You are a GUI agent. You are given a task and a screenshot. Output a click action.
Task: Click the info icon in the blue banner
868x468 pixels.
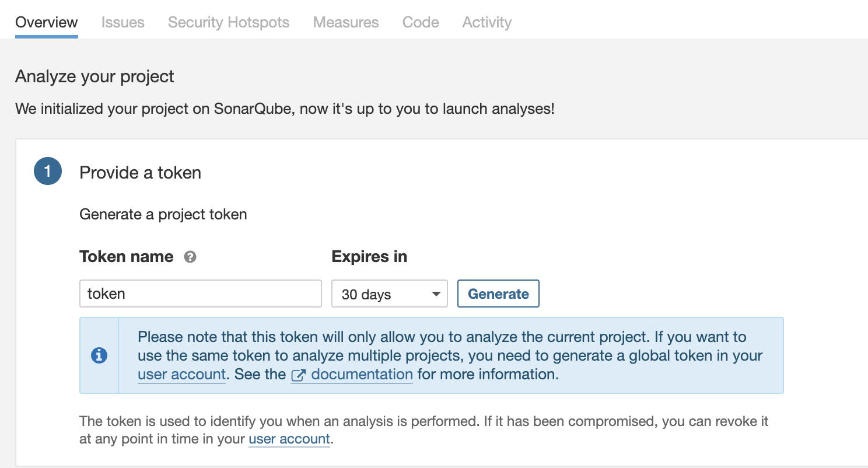point(99,355)
